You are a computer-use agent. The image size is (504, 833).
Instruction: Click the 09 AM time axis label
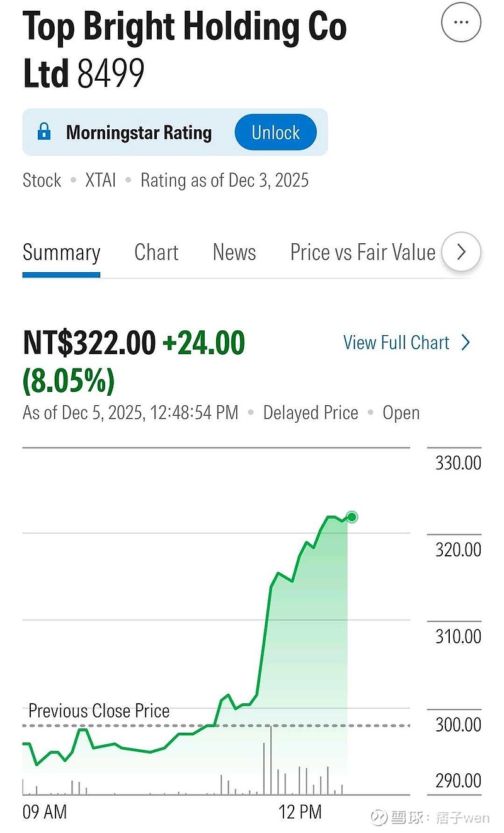(45, 812)
